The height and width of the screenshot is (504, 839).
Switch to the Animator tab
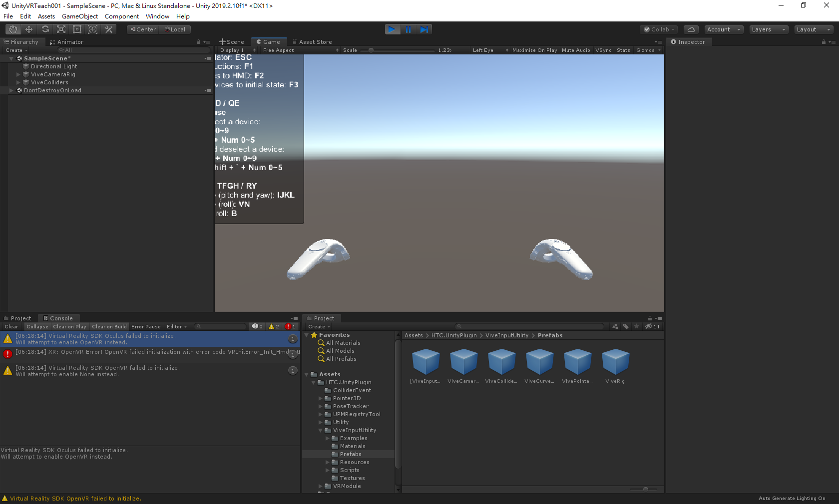[67, 42]
